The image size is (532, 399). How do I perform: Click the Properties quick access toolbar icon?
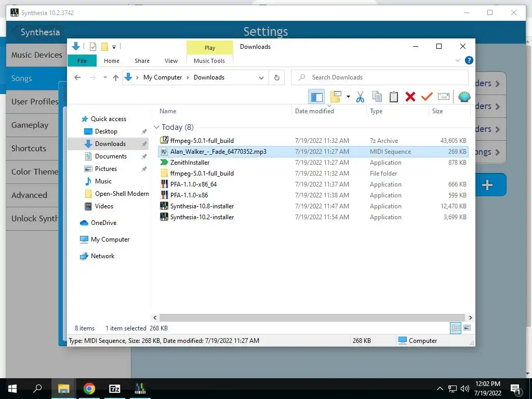92,47
